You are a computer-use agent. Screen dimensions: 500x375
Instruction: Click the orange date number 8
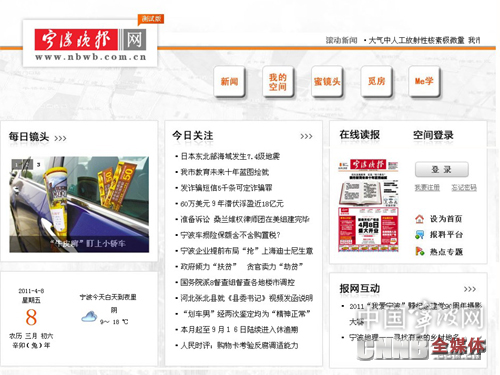pyautogui.click(x=31, y=317)
